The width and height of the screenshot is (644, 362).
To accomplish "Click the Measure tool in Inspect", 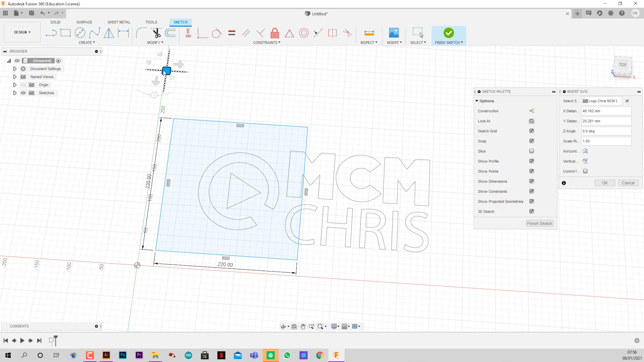I will (369, 33).
